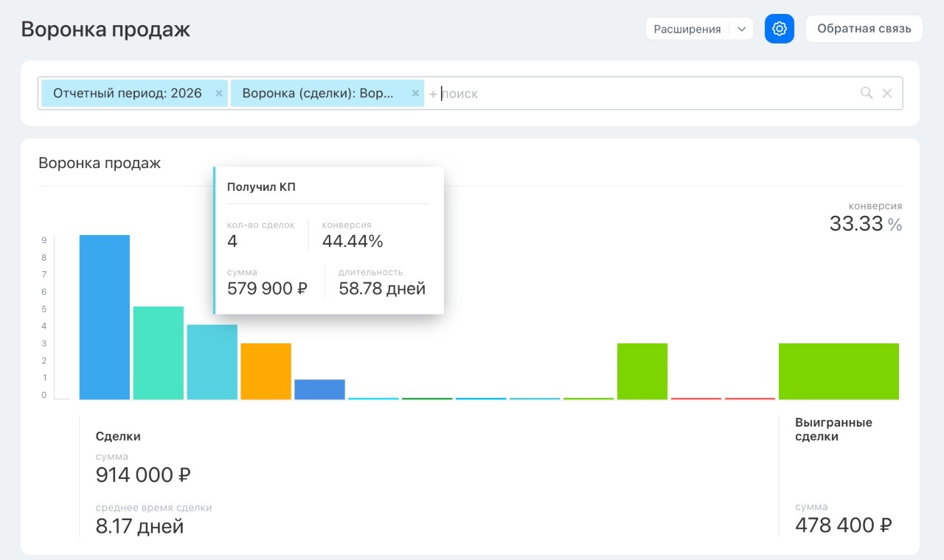Click the '58.78 дней' duration value
Image resolution: width=944 pixels, height=560 pixels.
coord(382,288)
